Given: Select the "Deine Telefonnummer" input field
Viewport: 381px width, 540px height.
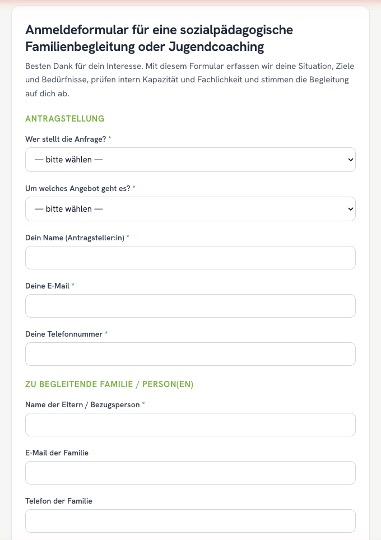Looking at the screenshot, I should (x=190, y=354).
